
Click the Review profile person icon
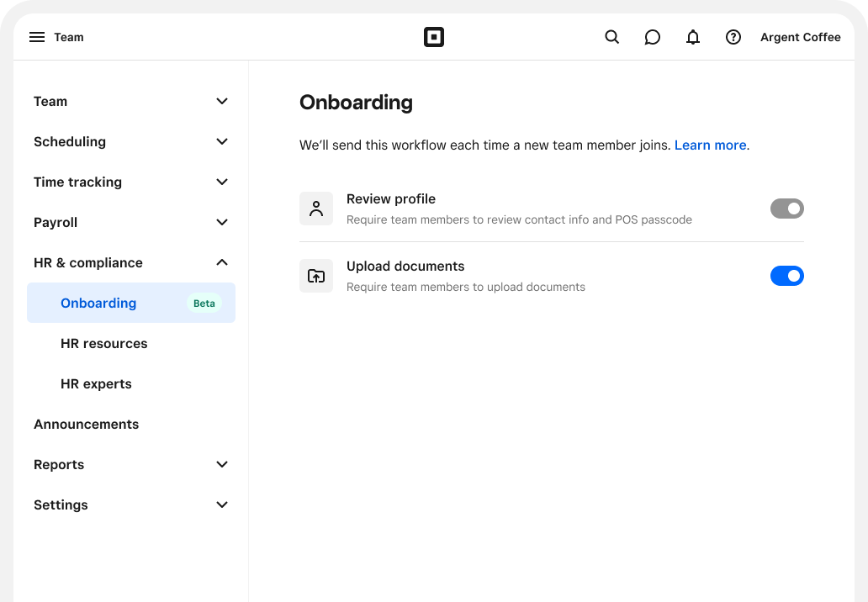[316, 209]
